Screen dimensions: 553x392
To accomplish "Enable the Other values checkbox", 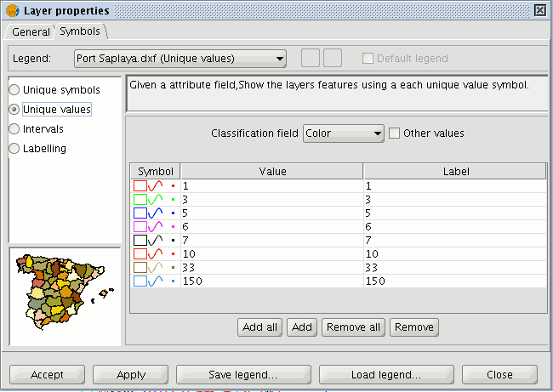I will pos(394,134).
